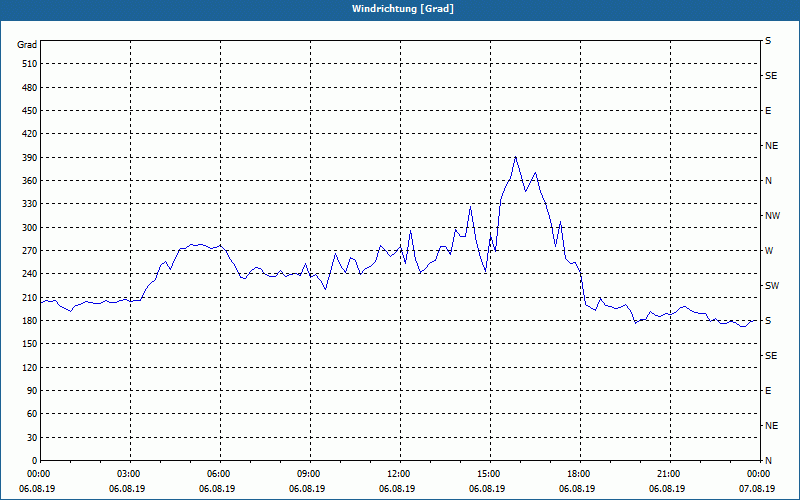Select the 30 y-axis value
The width and height of the screenshot is (800, 500).
32,437
